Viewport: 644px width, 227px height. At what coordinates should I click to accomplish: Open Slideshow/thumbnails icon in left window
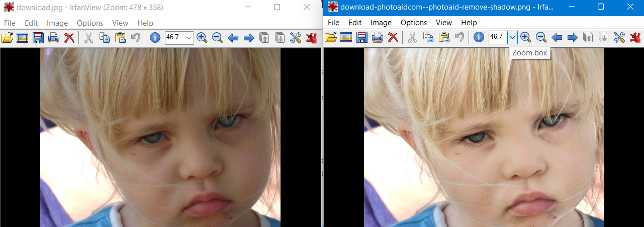pos(22,38)
